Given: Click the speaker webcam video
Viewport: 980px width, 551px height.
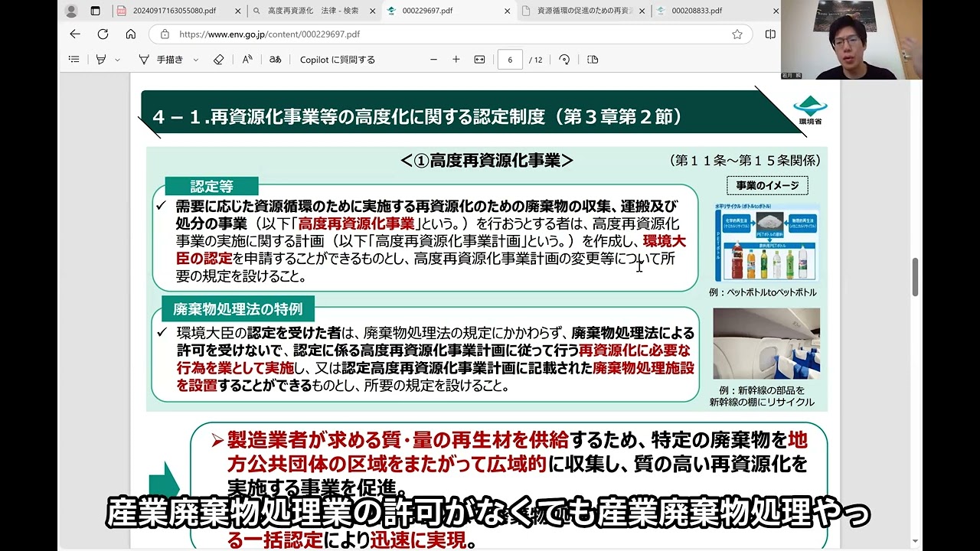Looking at the screenshot, I should click(851, 40).
